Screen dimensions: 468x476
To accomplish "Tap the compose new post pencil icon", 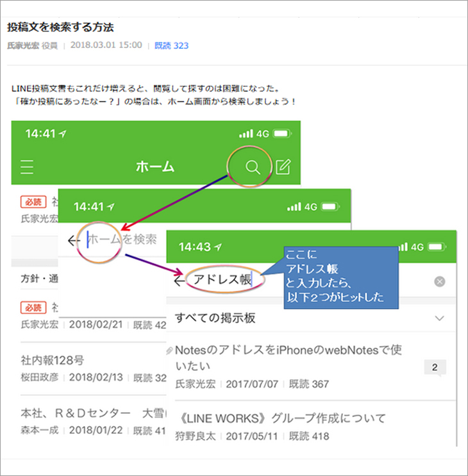I will (283, 168).
